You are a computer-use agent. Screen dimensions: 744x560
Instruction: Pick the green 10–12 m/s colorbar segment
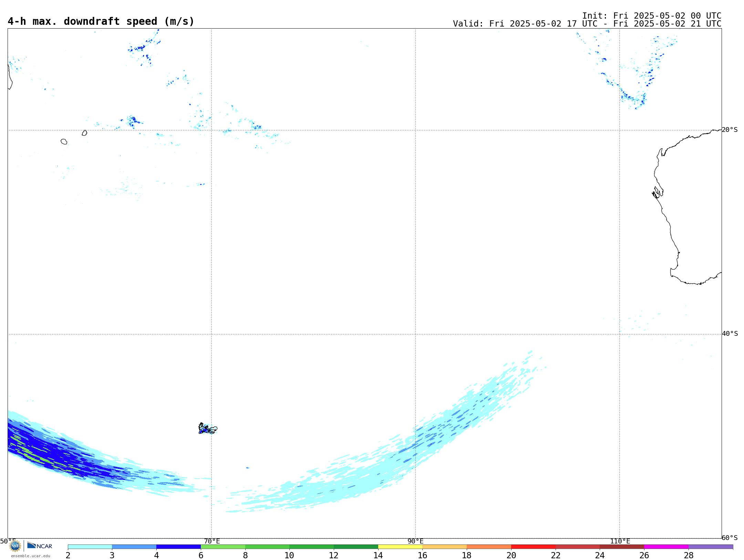point(311,547)
